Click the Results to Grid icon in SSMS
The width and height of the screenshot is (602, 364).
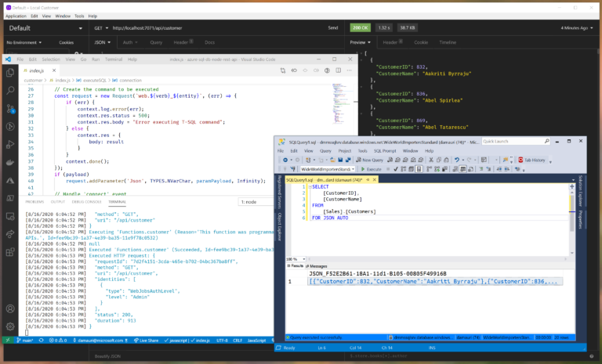[463, 169]
